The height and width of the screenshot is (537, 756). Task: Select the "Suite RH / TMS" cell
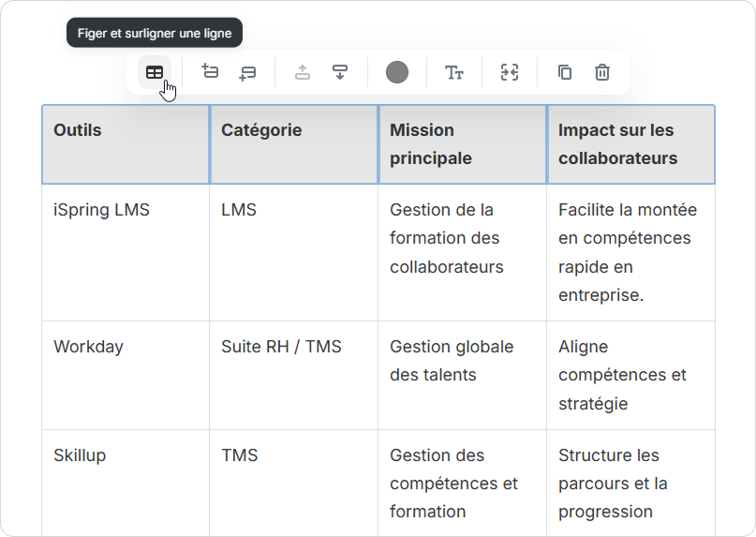point(293,375)
